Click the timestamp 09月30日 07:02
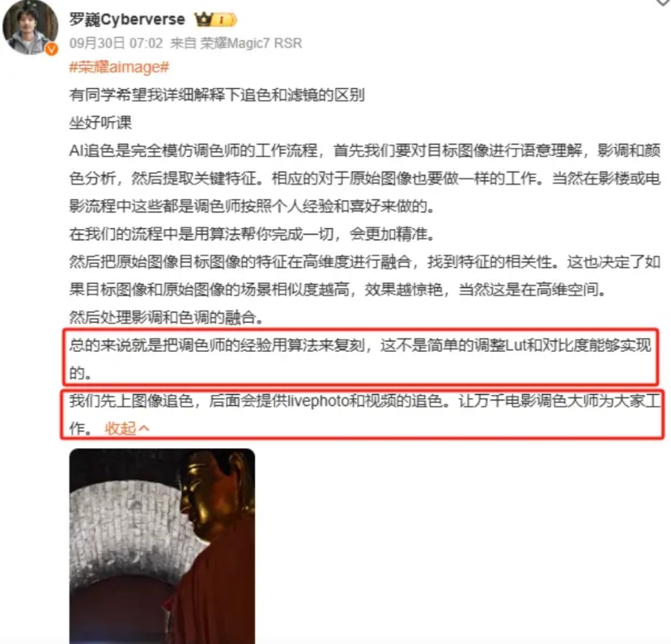This screenshot has height=644, width=671. click(116, 43)
